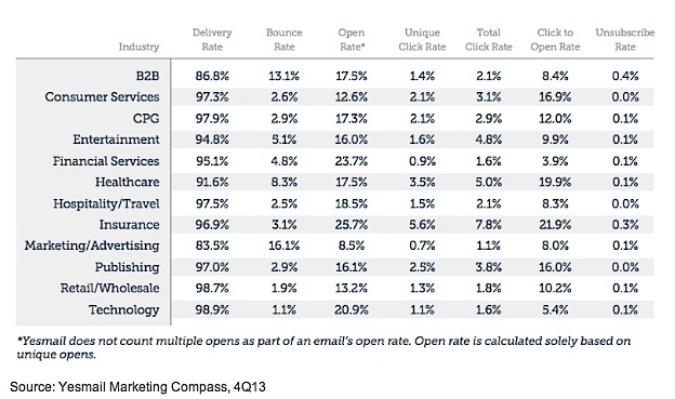Select Insurance click to open rate 21.9%
675x399 pixels.
coord(555,225)
